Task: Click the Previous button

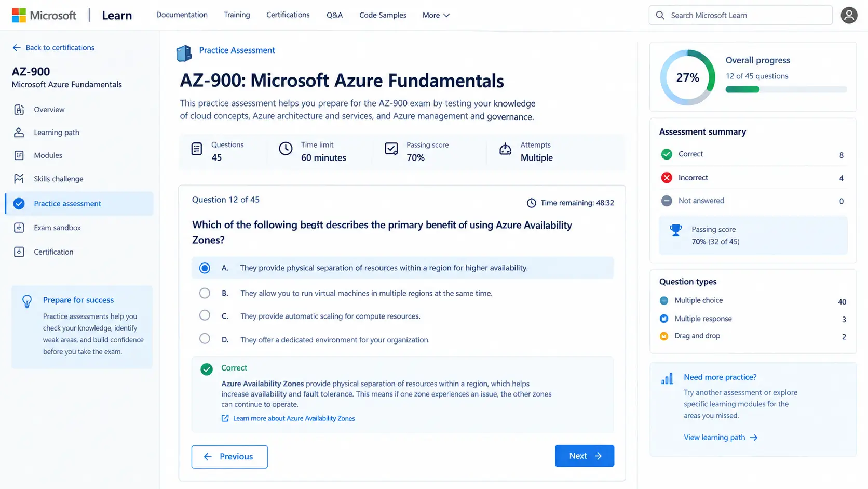Action: click(x=229, y=457)
